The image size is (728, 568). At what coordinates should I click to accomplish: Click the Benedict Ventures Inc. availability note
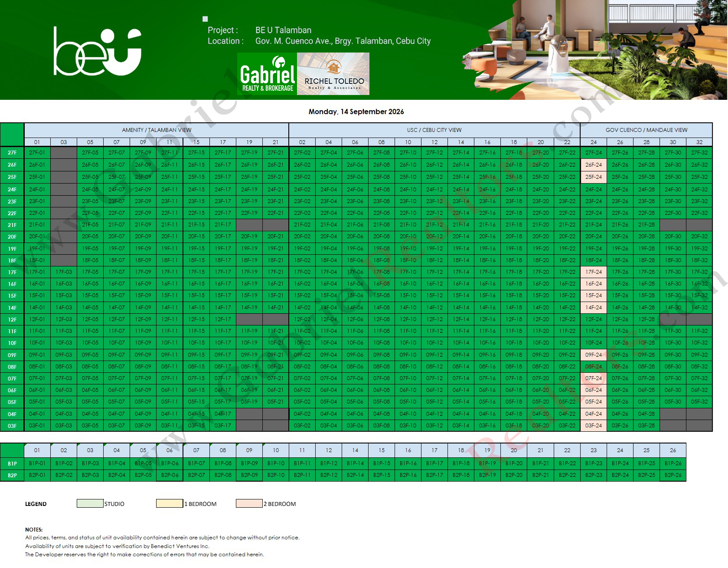[117, 546]
